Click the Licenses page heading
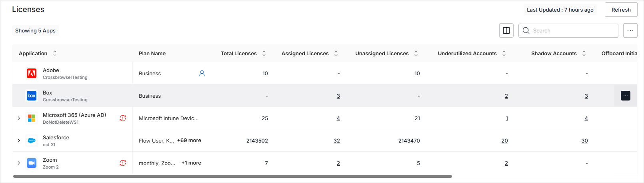 (x=28, y=9)
